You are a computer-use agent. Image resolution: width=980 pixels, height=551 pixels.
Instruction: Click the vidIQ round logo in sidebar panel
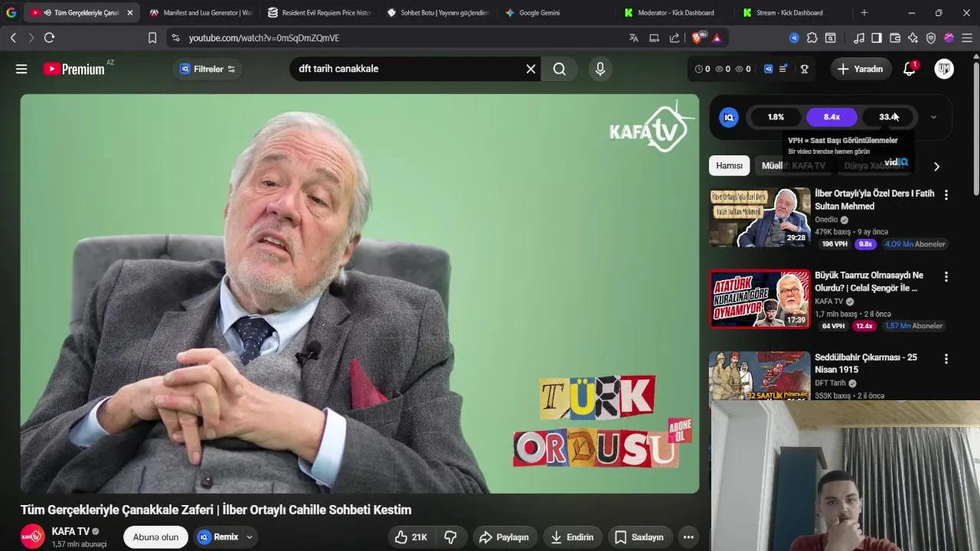729,117
